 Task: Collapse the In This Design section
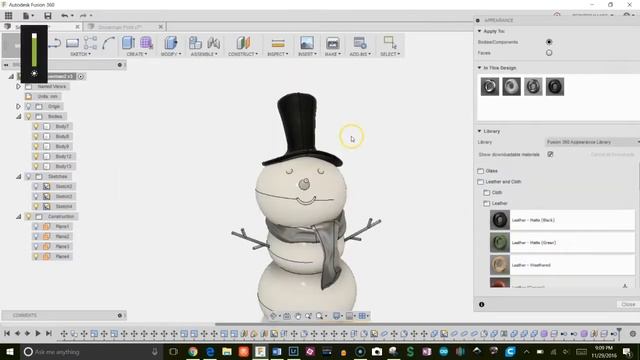tap(479, 68)
